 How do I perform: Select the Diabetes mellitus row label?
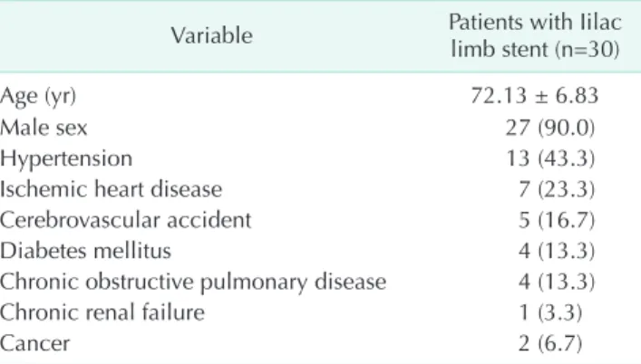(x=85, y=251)
